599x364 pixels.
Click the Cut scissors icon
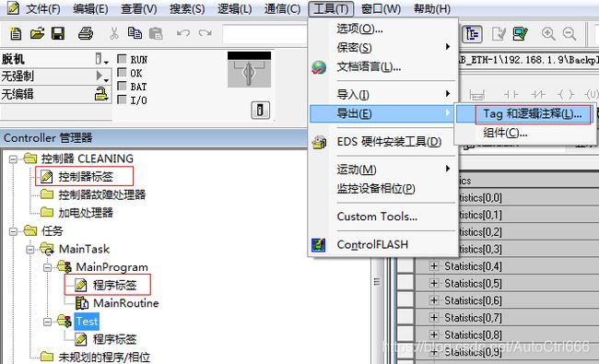pos(113,33)
